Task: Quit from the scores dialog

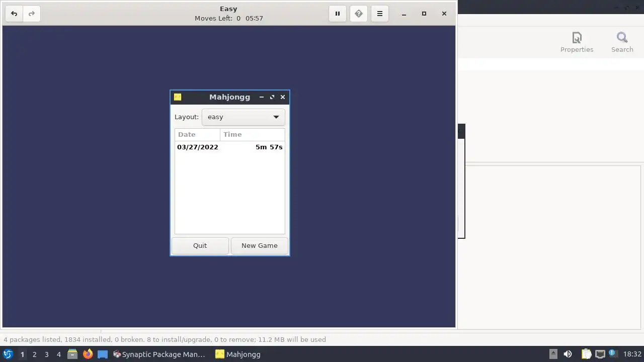Action: click(200, 246)
